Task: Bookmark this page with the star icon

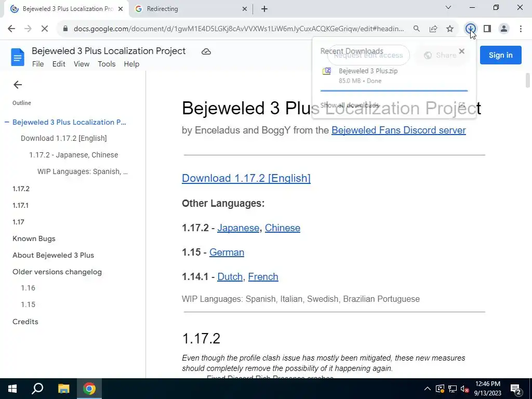Action: (x=450, y=29)
